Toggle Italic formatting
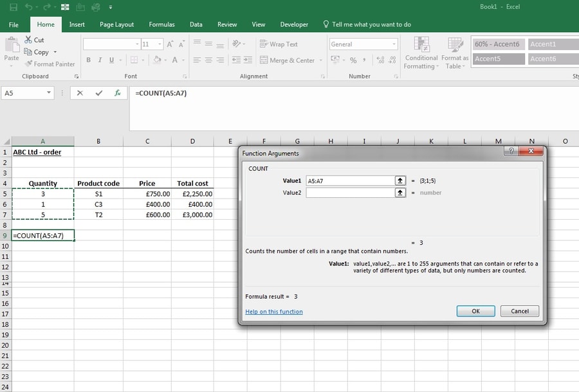 (x=100, y=60)
